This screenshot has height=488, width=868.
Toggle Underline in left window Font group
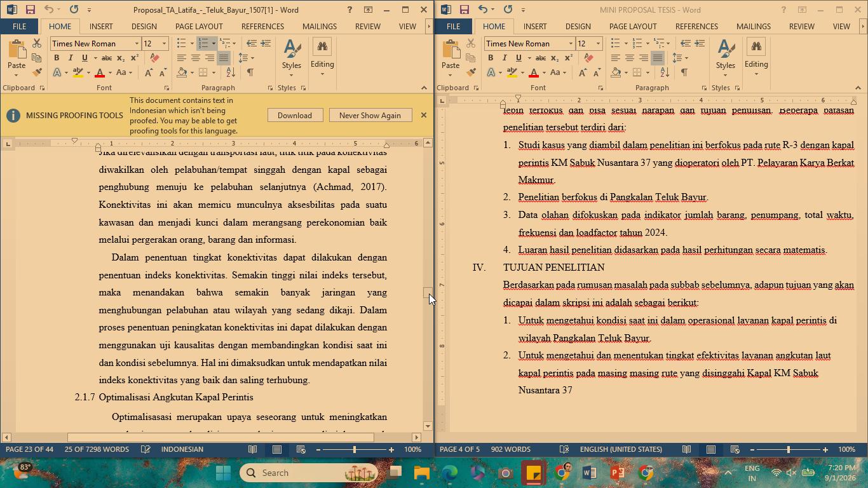(85, 58)
